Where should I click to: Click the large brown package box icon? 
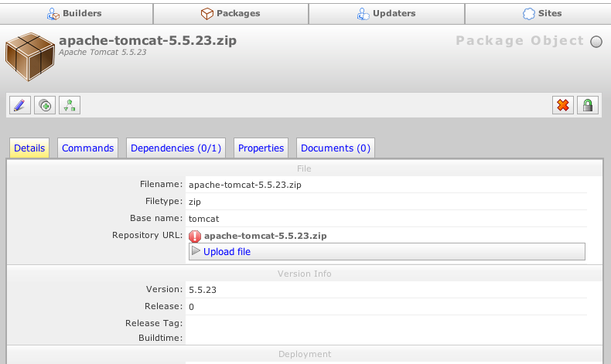30,57
